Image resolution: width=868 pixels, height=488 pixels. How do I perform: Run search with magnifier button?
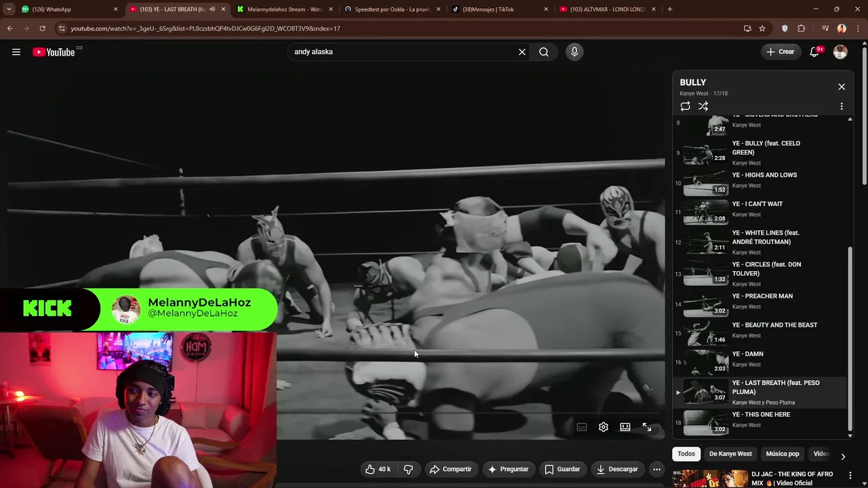pyautogui.click(x=544, y=52)
